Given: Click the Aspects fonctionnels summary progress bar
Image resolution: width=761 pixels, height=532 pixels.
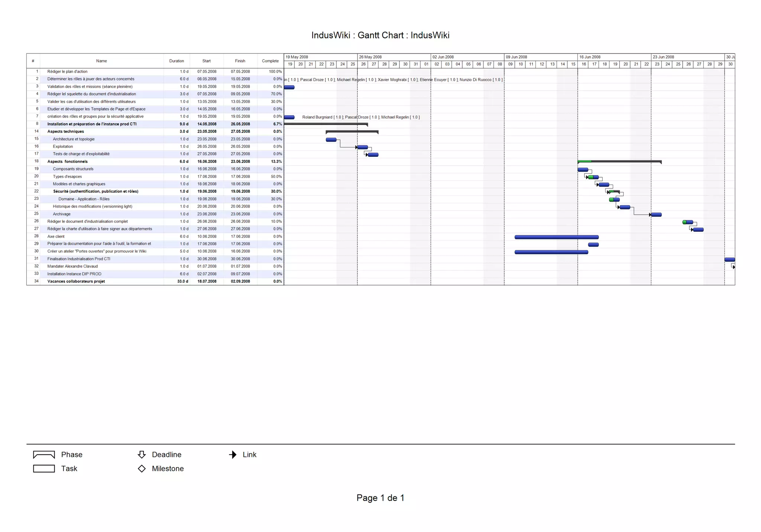Looking at the screenshot, I should [x=584, y=162].
